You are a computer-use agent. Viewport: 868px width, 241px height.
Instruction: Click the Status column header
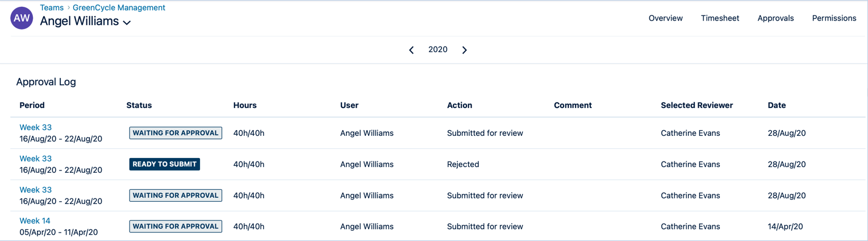[x=139, y=105]
